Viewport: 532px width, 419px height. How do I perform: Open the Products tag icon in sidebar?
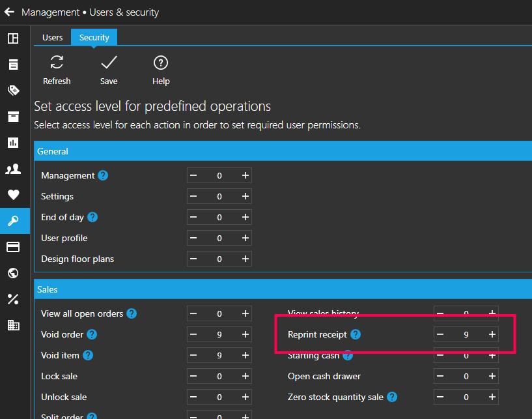pyautogui.click(x=13, y=91)
